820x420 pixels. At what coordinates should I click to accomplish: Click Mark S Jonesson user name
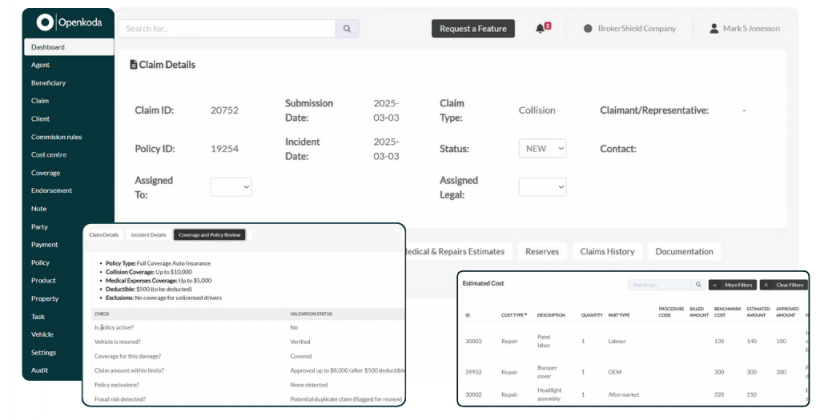pos(751,29)
